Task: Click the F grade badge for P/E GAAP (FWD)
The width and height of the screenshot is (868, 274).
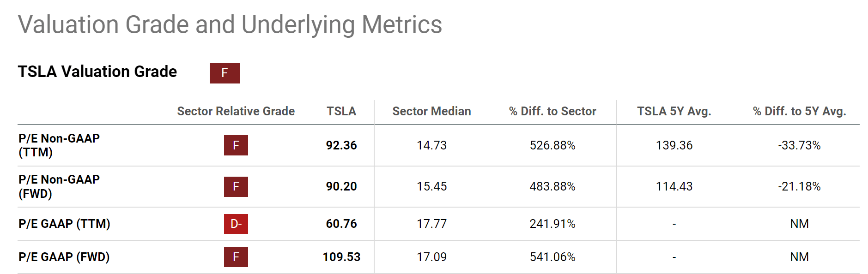Action: [x=236, y=257]
